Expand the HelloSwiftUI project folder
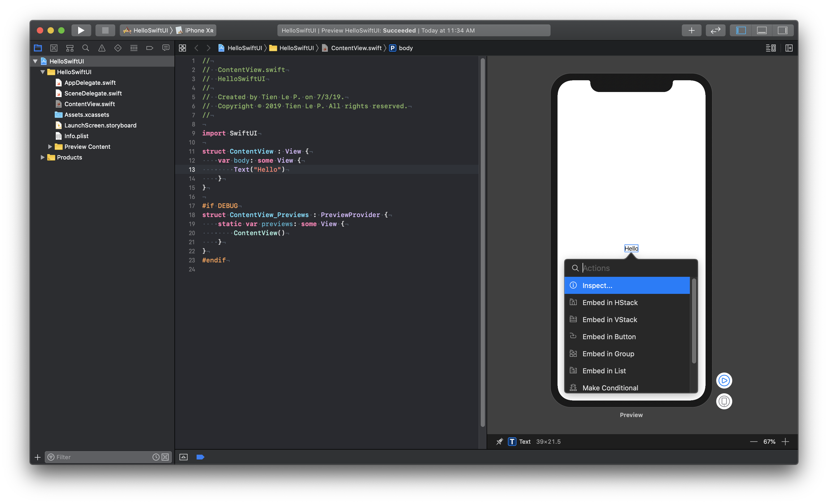This screenshot has height=504, width=828. 38,61
